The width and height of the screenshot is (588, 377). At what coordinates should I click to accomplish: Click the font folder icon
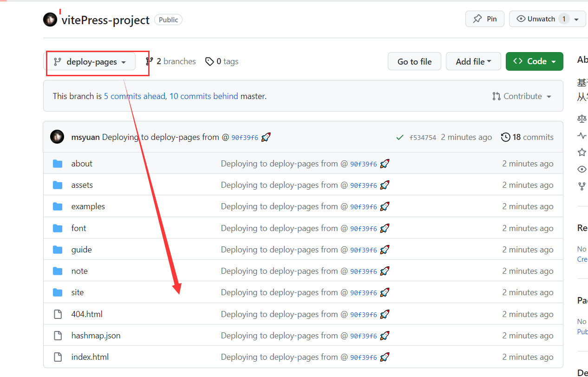[x=58, y=228]
